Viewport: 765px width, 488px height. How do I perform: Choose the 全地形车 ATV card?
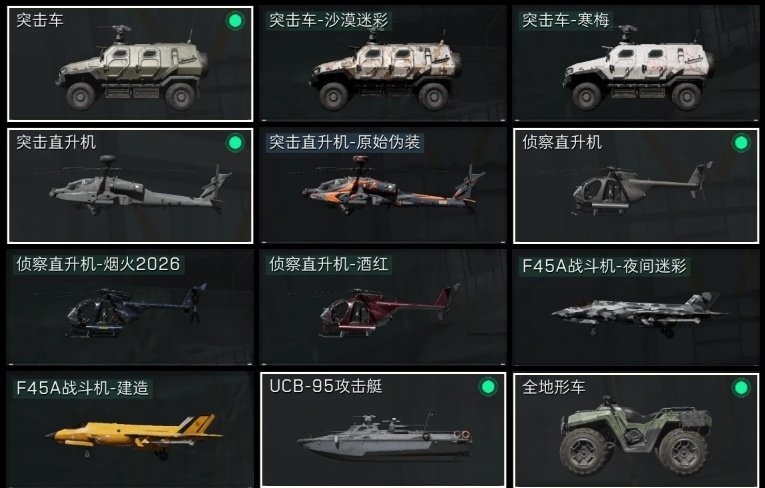[x=636, y=430]
